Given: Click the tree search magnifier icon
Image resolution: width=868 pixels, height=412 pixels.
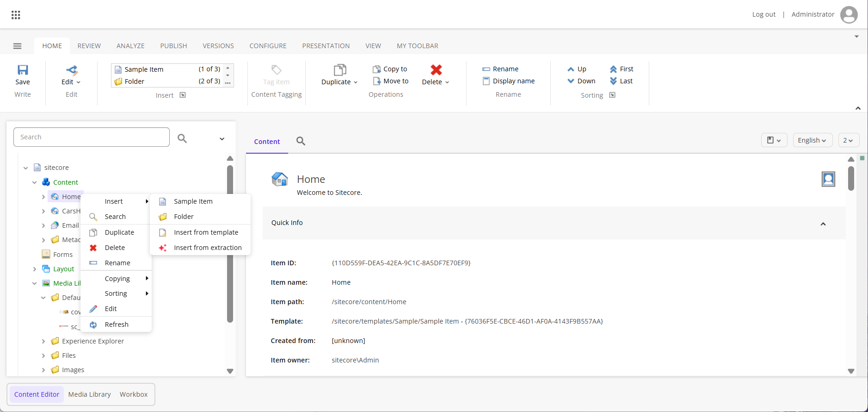Looking at the screenshot, I should [x=182, y=138].
